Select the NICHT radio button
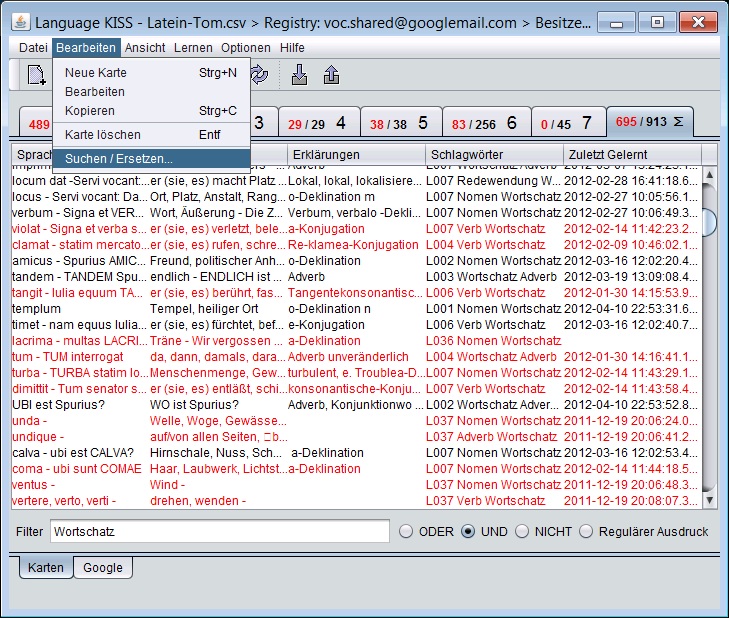729x618 pixels. pyautogui.click(x=522, y=532)
